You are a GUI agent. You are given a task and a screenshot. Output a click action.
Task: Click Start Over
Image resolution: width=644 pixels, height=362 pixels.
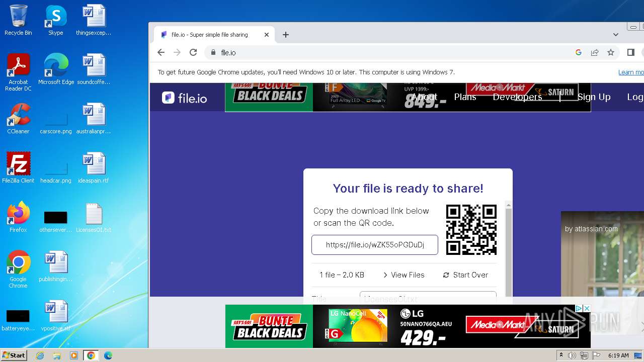(x=465, y=275)
